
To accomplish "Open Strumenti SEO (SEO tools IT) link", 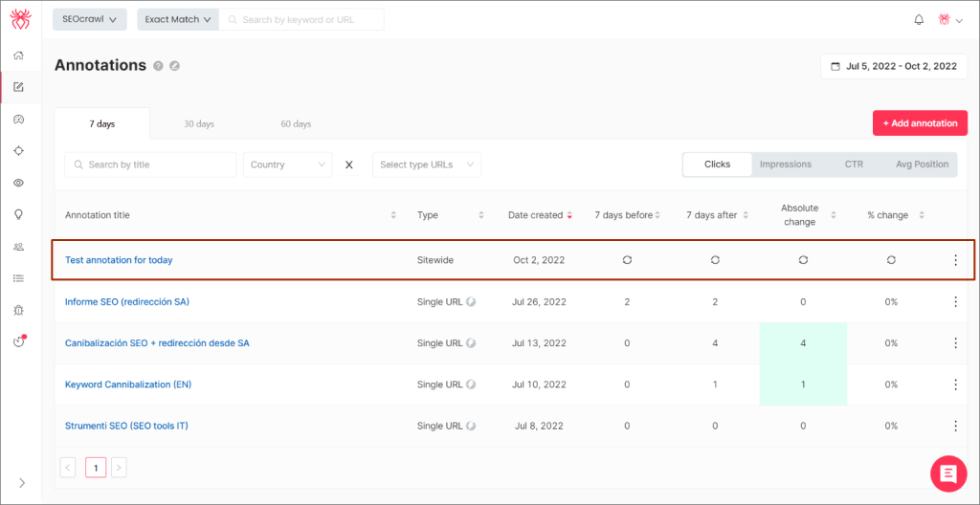I will (126, 426).
